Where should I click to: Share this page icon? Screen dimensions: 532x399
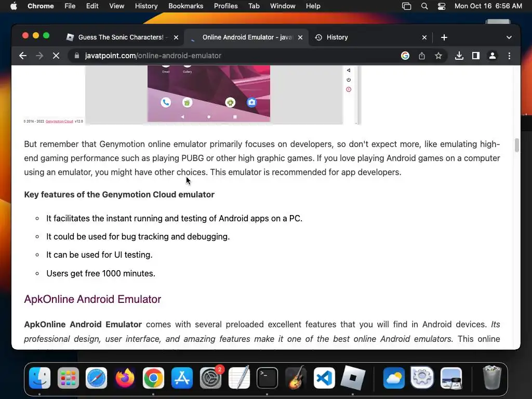(422, 56)
